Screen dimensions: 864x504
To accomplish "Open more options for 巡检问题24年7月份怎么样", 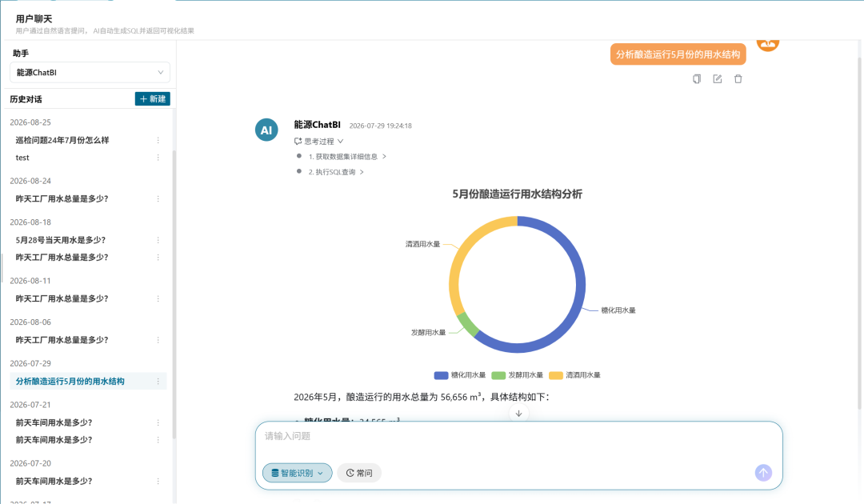I will pos(158,141).
